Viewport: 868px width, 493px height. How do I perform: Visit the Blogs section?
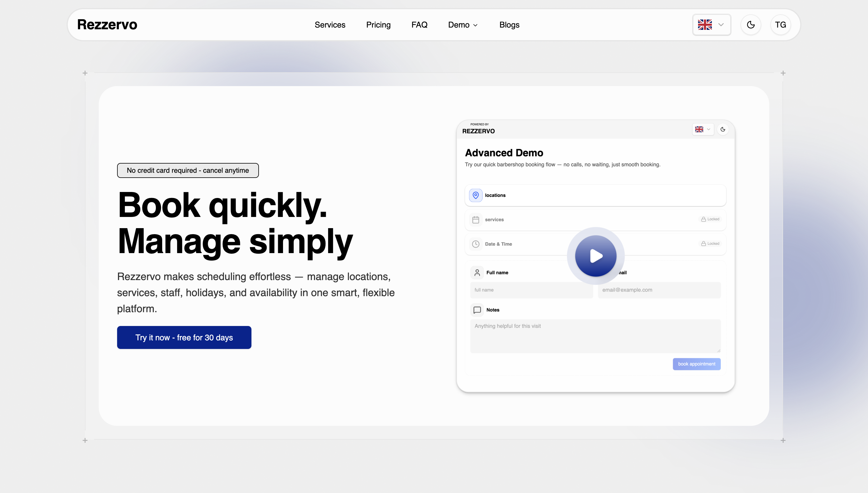pos(509,25)
